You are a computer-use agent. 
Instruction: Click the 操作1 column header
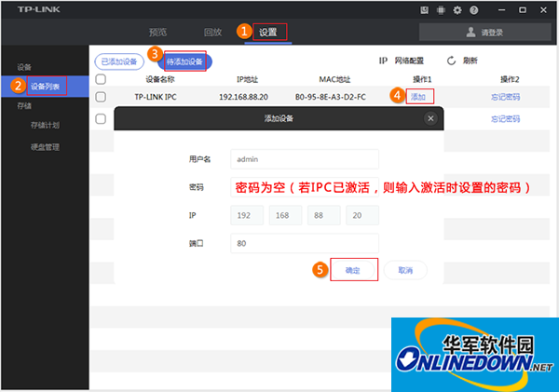pyautogui.click(x=422, y=79)
